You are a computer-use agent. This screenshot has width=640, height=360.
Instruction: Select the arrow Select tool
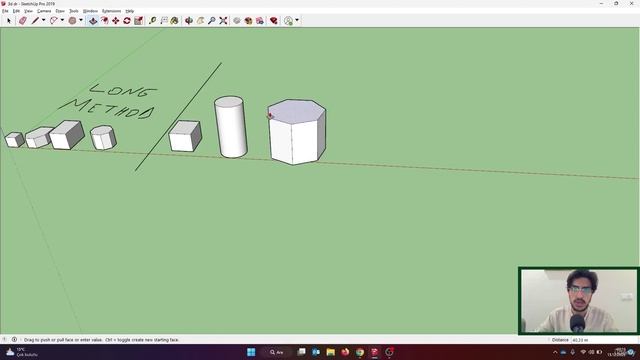pos(9,20)
